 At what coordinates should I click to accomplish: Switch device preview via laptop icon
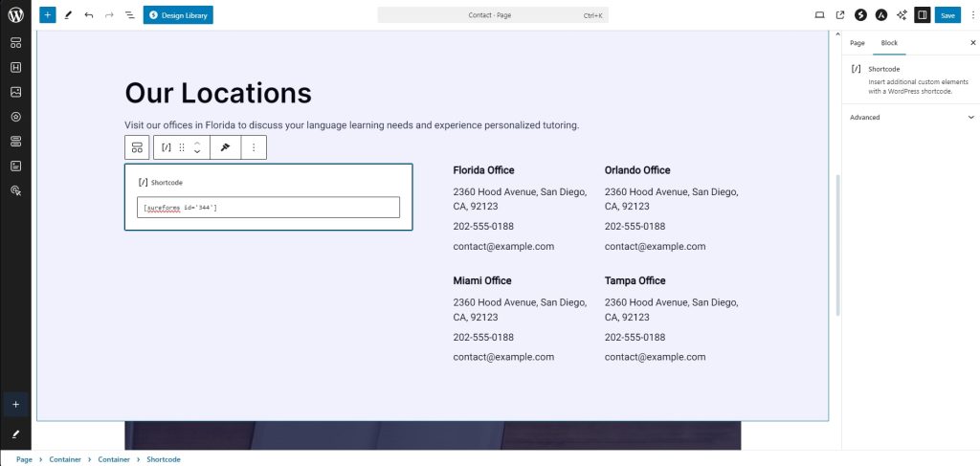tap(819, 15)
